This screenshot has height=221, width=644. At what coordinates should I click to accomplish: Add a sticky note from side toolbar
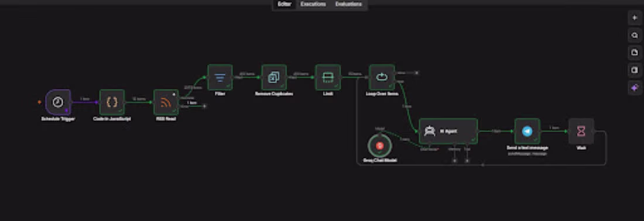[x=635, y=53]
